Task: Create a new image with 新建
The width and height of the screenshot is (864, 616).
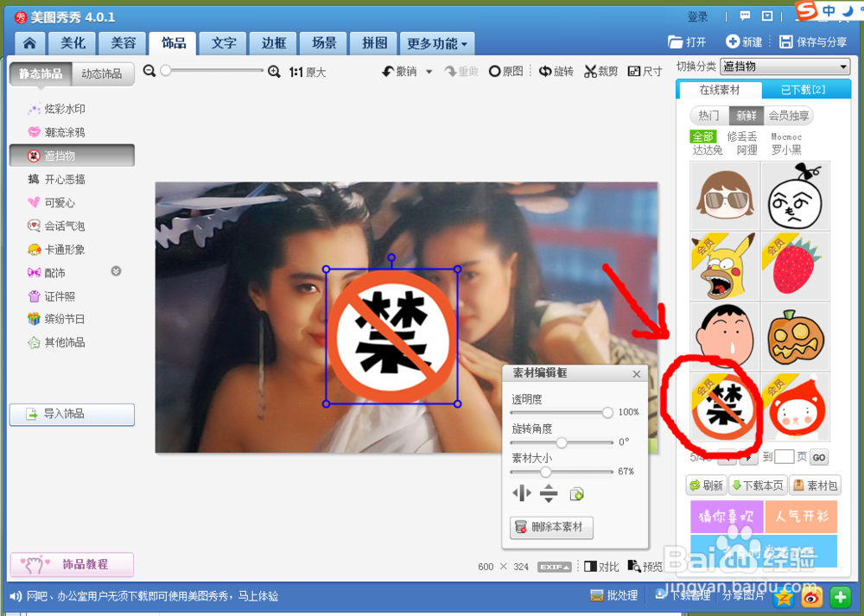Action: tap(744, 41)
